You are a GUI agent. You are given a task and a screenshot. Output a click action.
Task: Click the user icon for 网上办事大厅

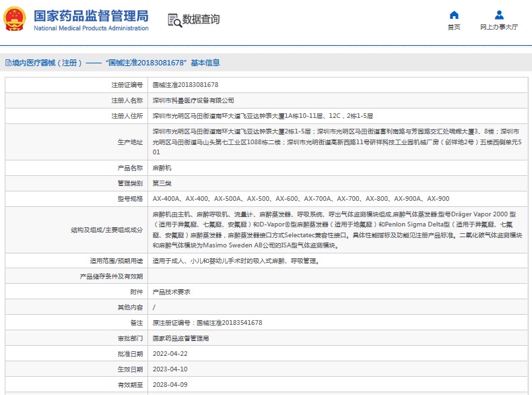click(499, 15)
